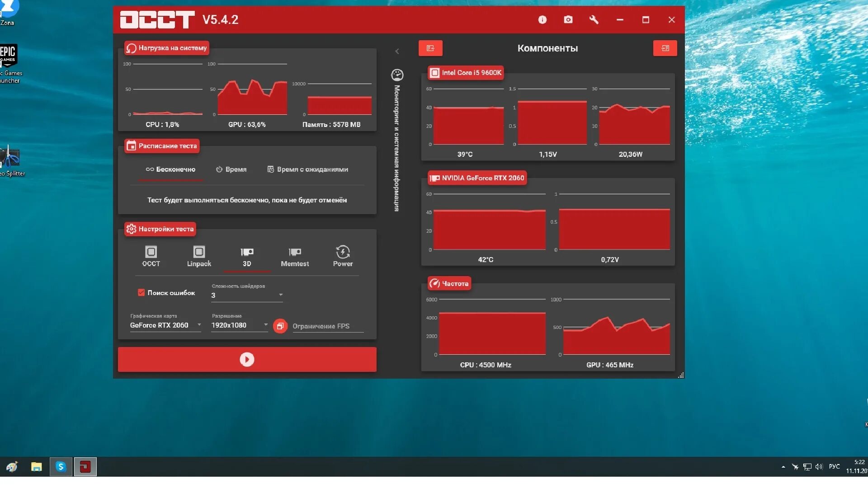Switch input language РУС

pyautogui.click(x=834, y=467)
